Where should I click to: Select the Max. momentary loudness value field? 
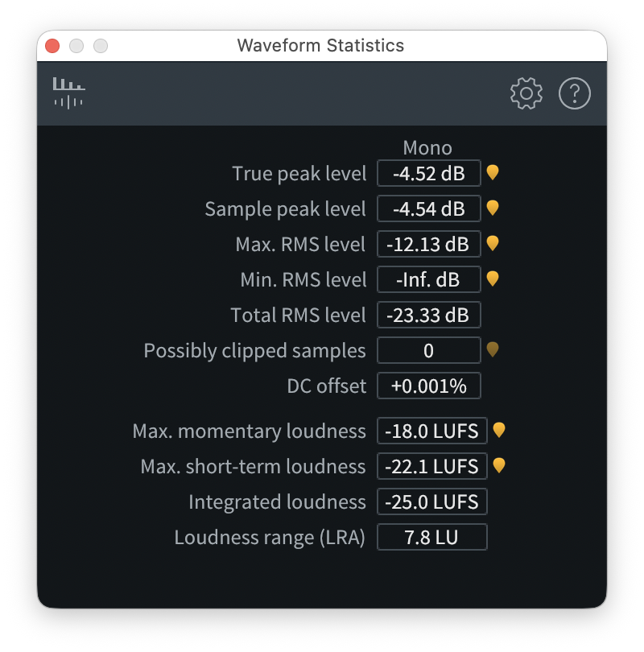click(x=432, y=431)
